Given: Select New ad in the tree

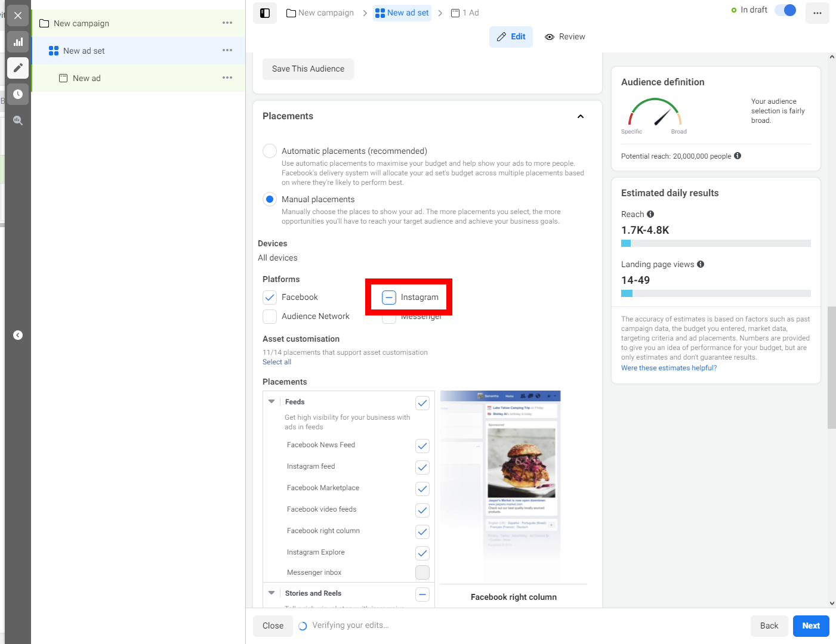Looking at the screenshot, I should coord(138,78).
